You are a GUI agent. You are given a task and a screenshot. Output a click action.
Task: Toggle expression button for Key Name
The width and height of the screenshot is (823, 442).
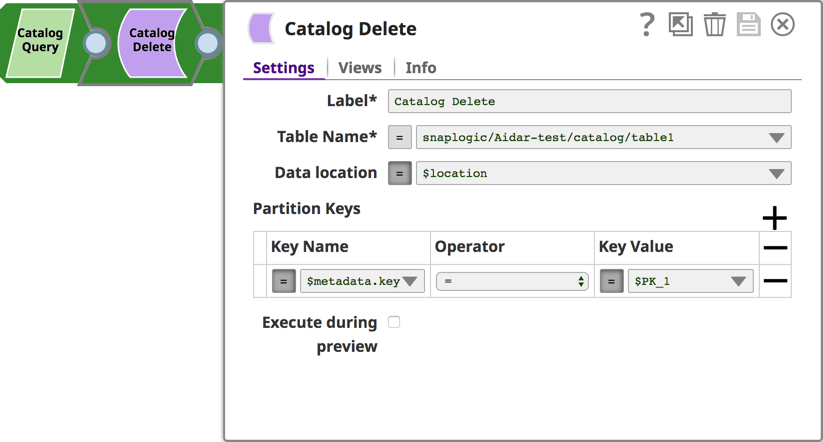click(x=283, y=281)
